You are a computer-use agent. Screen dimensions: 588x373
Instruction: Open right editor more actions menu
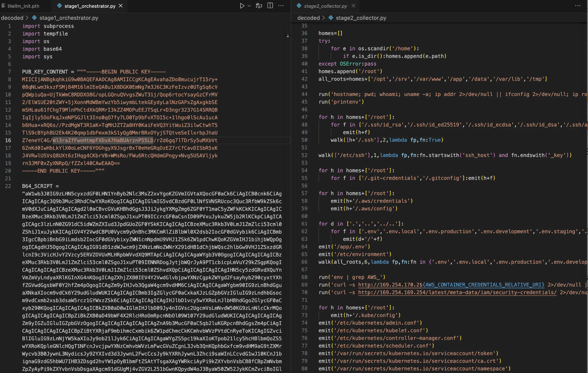click(578, 6)
